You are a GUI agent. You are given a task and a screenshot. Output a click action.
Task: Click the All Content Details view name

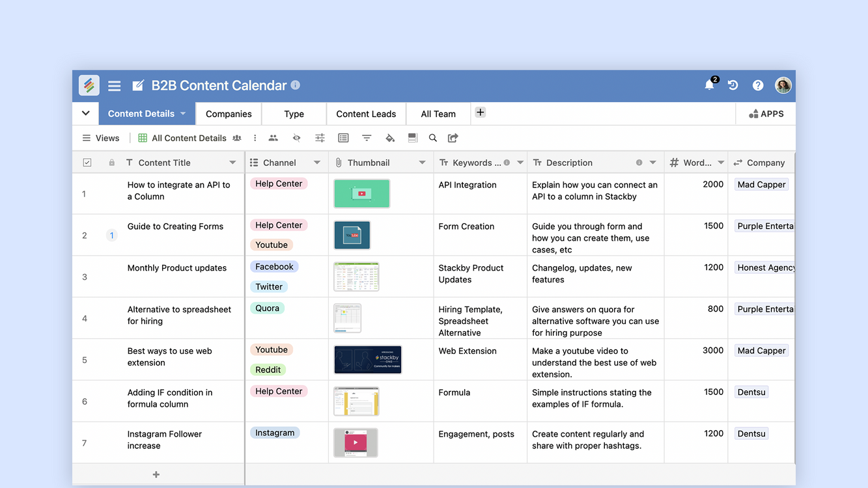pos(189,138)
